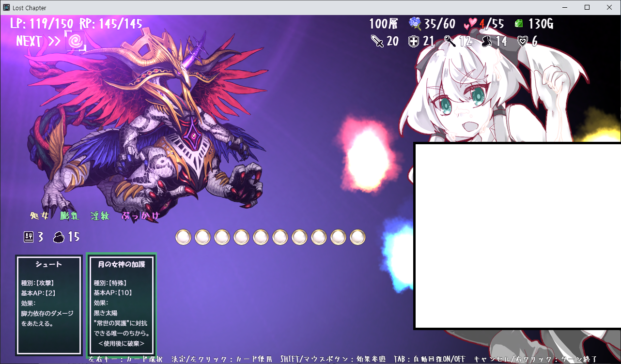Close the Lost Chapter window
This screenshot has width=621, height=364.
coord(609,7)
